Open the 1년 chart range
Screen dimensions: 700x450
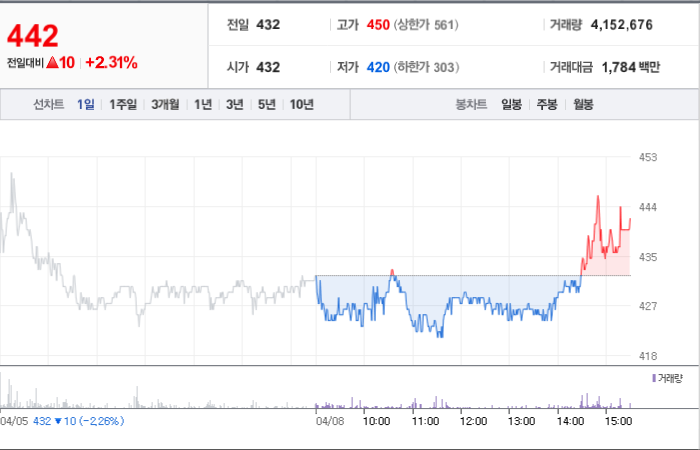click(x=203, y=104)
